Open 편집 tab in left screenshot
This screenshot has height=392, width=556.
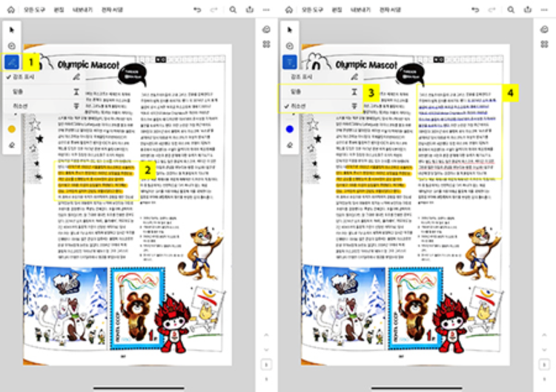coord(59,10)
